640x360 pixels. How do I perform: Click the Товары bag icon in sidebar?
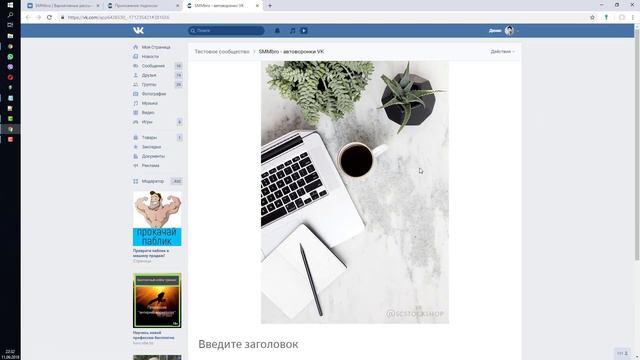[136, 138]
